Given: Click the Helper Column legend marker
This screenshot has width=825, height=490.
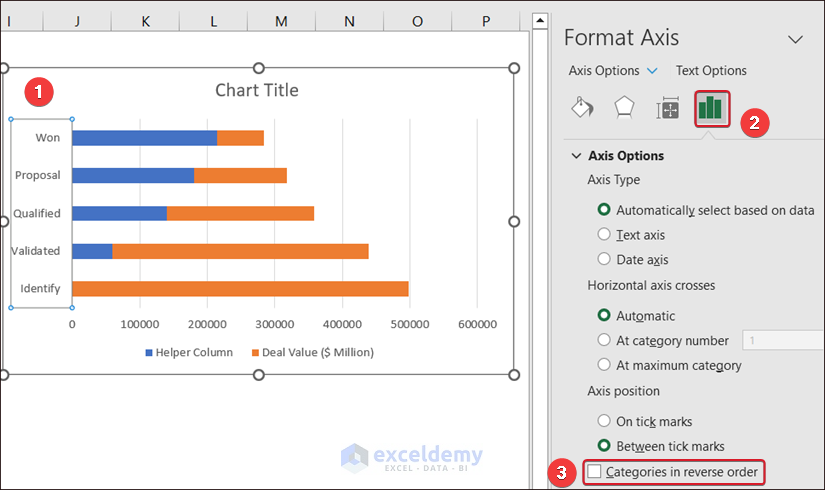Looking at the screenshot, I should click(x=150, y=352).
